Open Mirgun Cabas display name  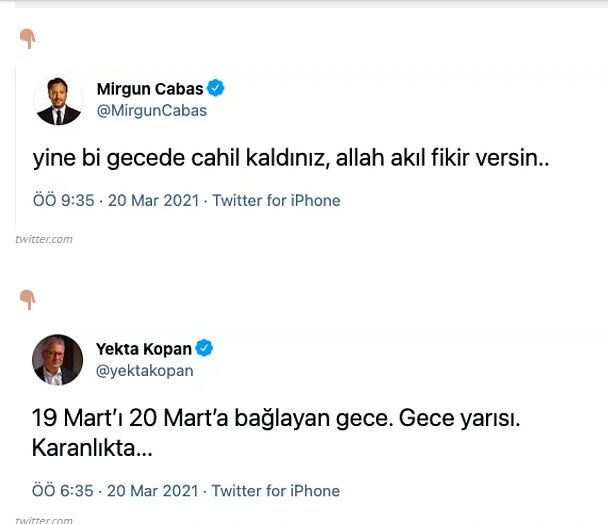(x=150, y=89)
